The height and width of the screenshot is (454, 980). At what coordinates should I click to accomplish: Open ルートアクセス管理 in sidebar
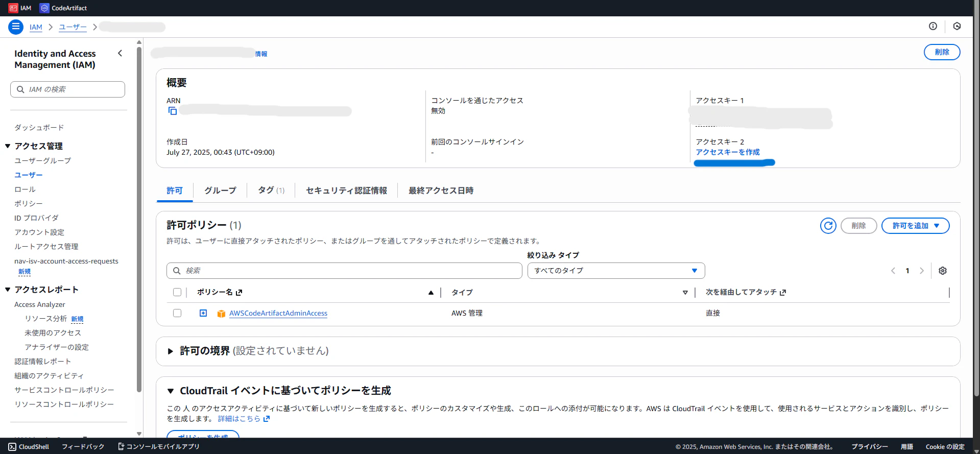[x=46, y=247]
